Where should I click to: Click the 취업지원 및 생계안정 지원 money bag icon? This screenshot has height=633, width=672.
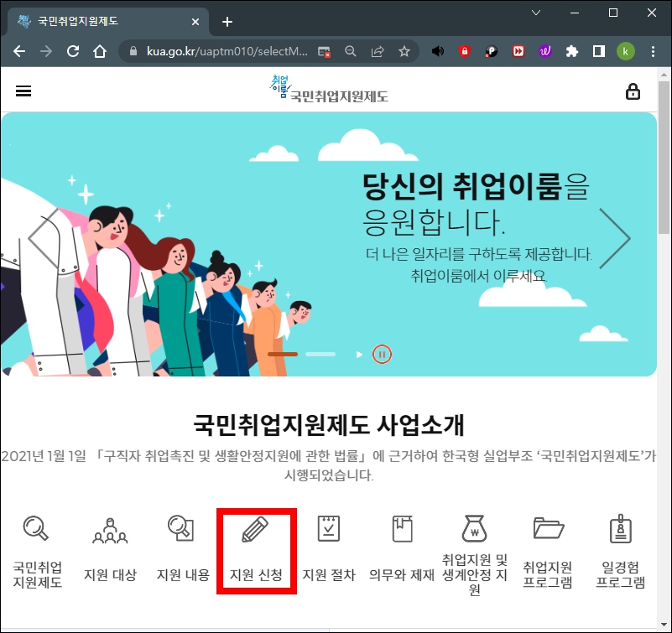474,529
